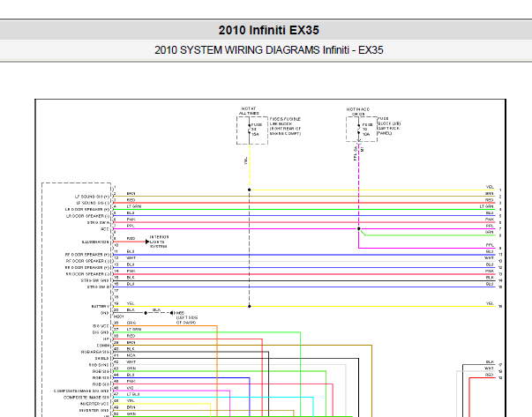Select the "FUSE BLOCK (J/B)" label

389,126
